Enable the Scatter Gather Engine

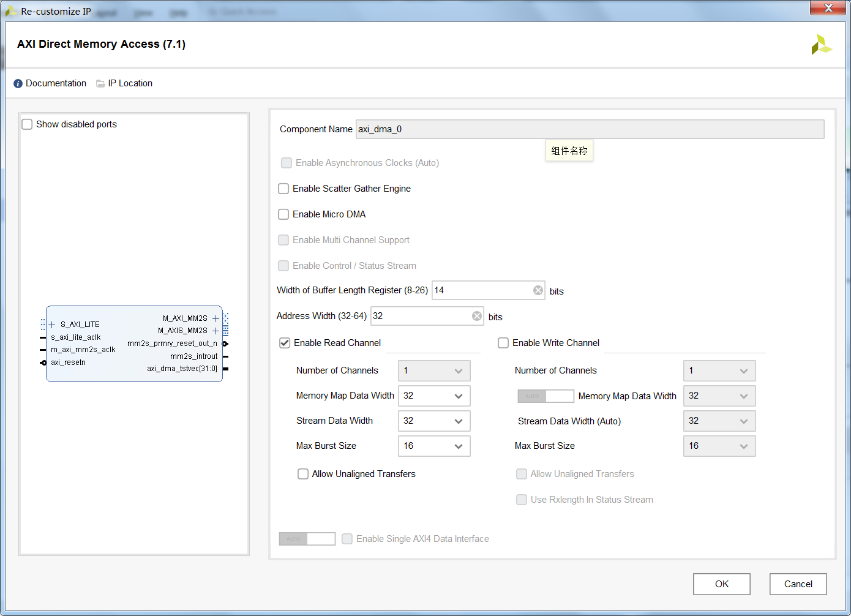coord(283,189)
